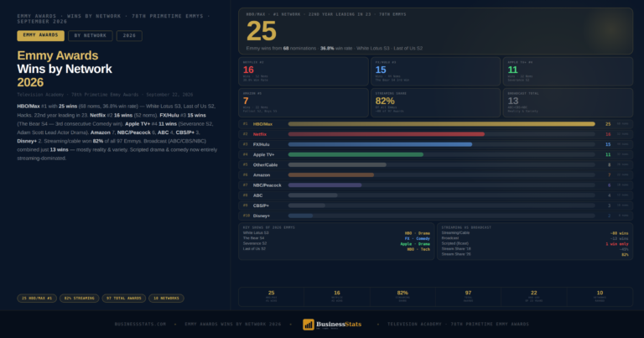Select the FX/Hulu row label
Screen dimensions: 644x338
pos(262,144)
